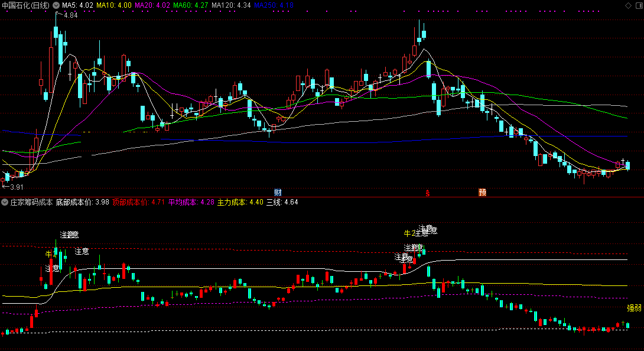Toggle the side panel icon at top right
Screen dimensions: 644x351
click(638, 5)
